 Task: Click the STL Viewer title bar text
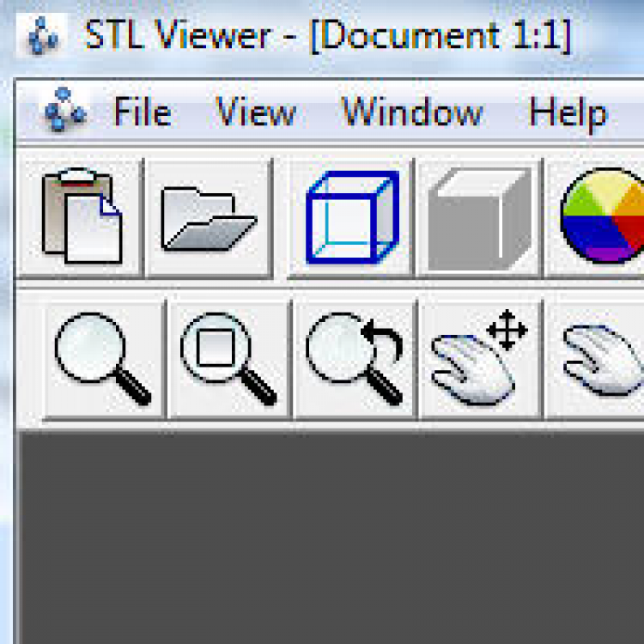(x=327, y=36)
